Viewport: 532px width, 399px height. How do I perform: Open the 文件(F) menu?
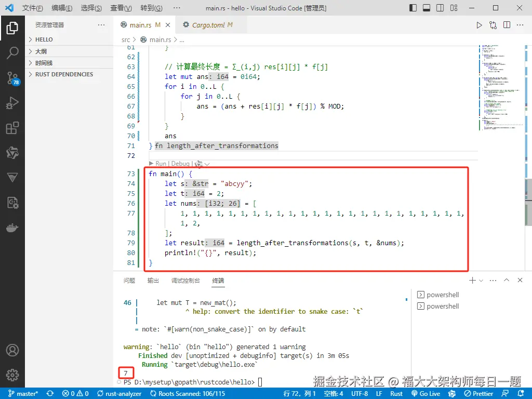33,8
